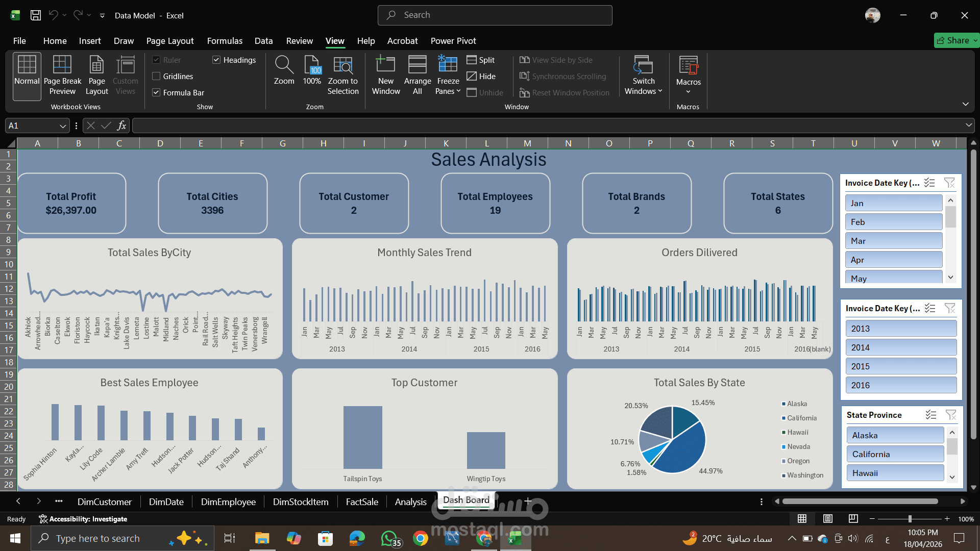Screen dimensions: 980x551
Task: Toggle multi-select on year slicer
Action: tap(930, 308)
